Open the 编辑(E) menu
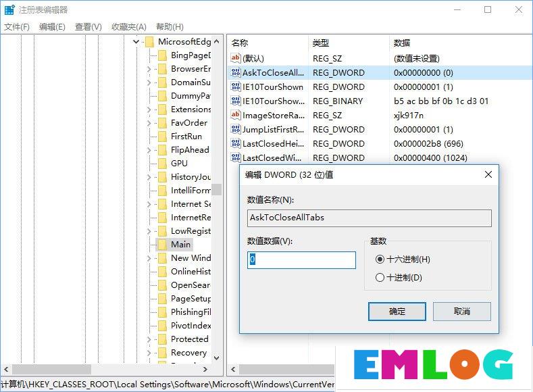 [x=52, y=27]
